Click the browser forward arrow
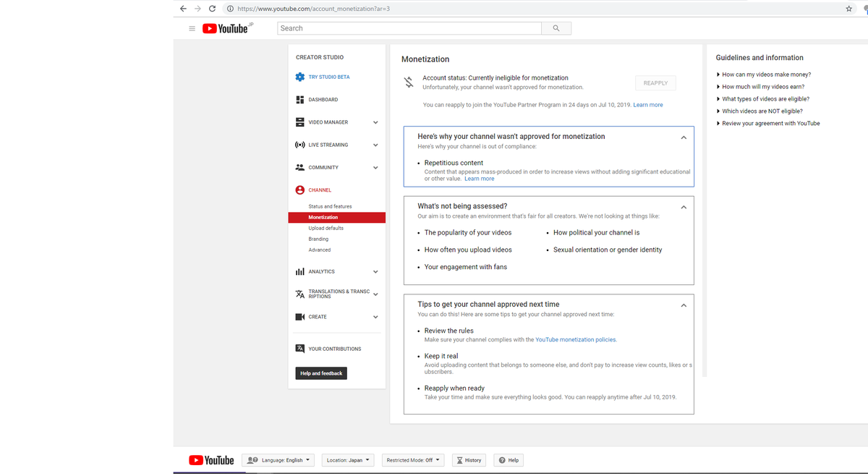 197,9
